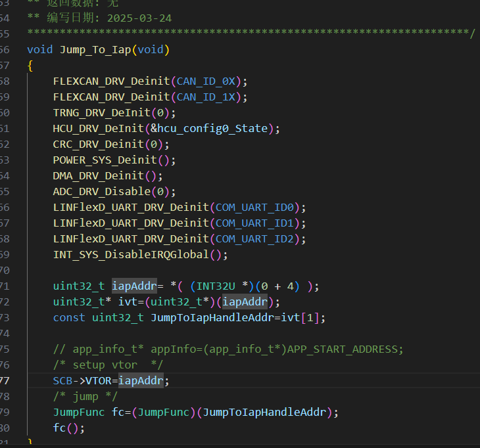The height and width of the screenshot is (448, 480).
Task: Place cursor on POWER_SYS_Deinit call
Action: 105,160
